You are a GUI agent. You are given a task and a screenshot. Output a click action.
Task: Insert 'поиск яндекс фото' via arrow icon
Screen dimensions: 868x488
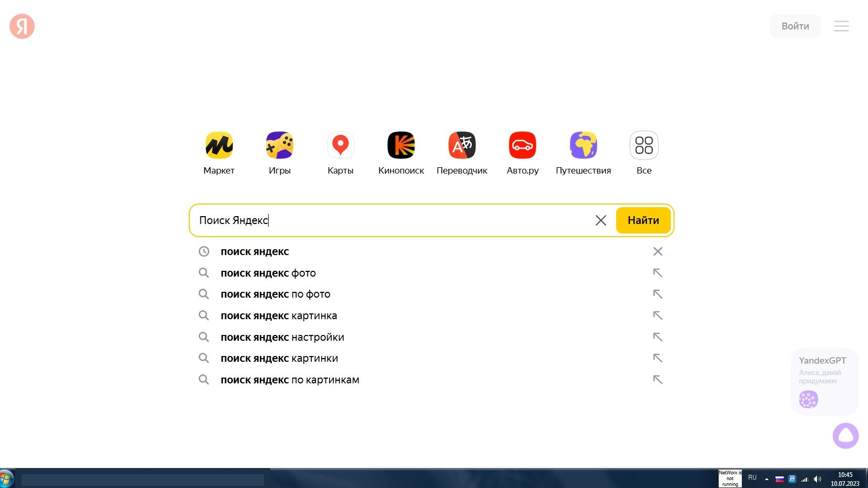click(x=658, y=273)
